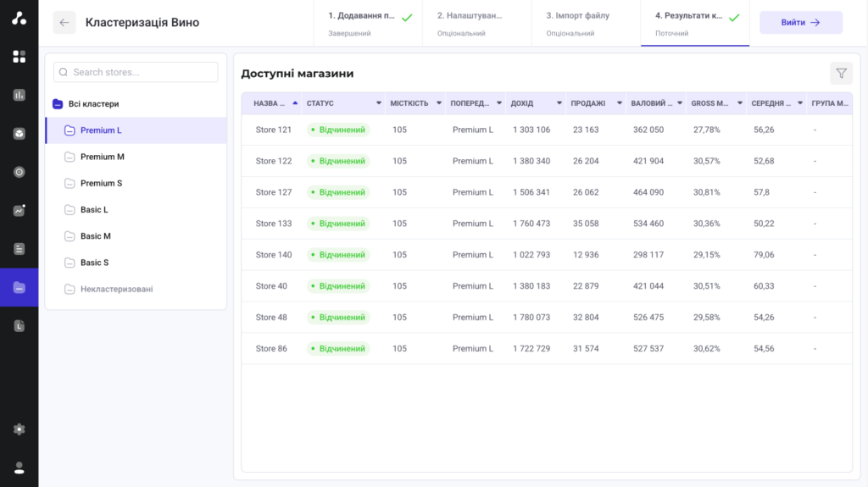Open the bar chart analytics sidebar icon
Image resolution: width=868 pixels, height=487 pixels.
coord(19,95)
